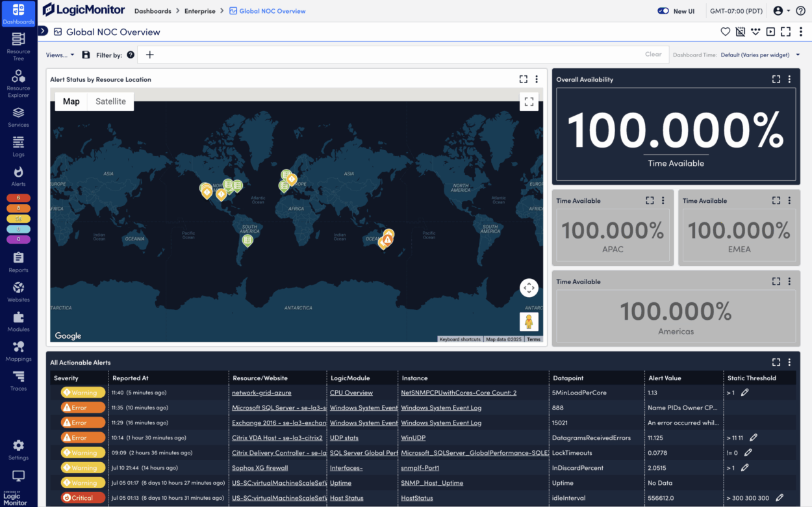The image size is (812, 507).
Task: Open the snmpIf-Port1 instance link
Action: pyautogui.click(x=420, y=468)
